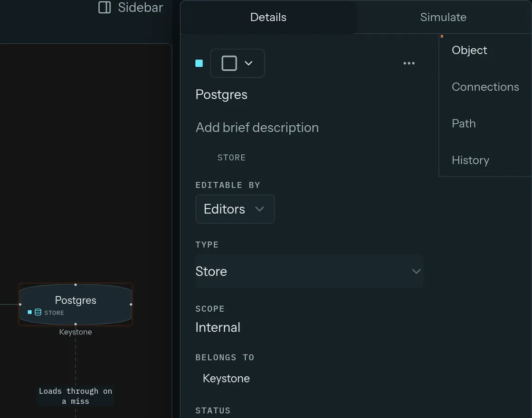Click the Keystone label under Postgres node
This screenshot has height=418, width=532.
click(76, 332)
